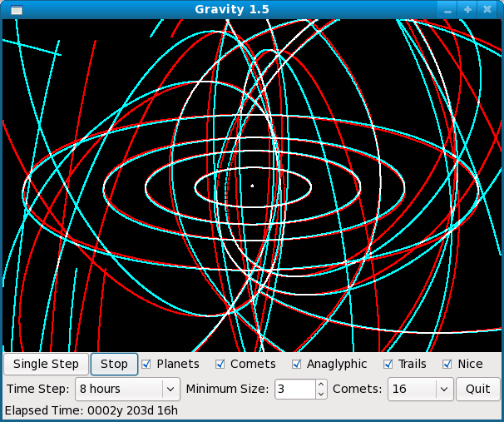Quit the simulation with Quit button
This screenshot has height=422, width=504.
477,389
